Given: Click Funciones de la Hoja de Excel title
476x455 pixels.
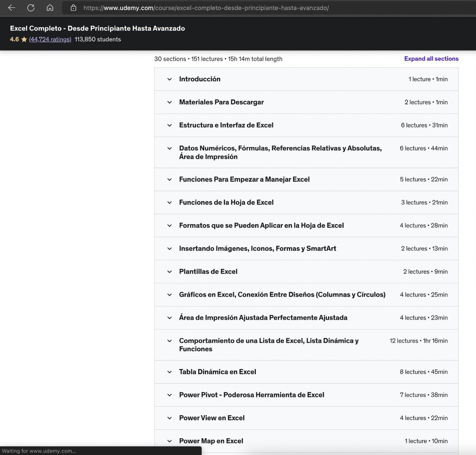Looking at the screenshot, I should (226, 202).
